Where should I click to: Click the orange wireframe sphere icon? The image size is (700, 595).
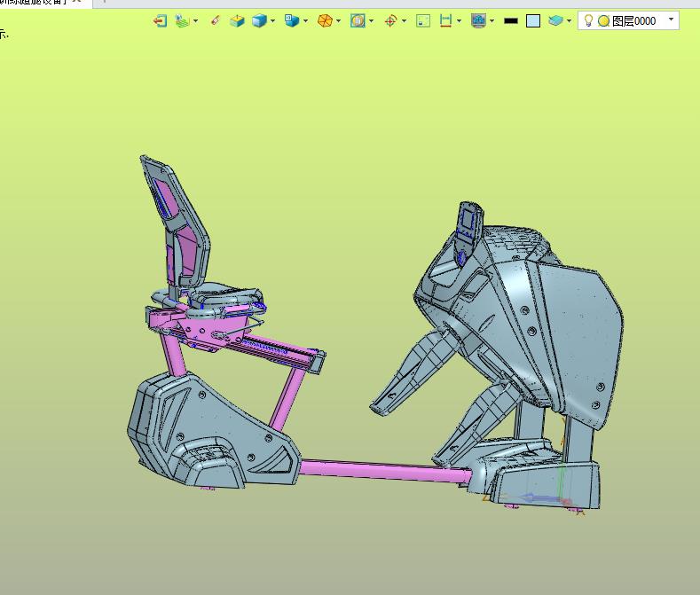tap(325, 21)
